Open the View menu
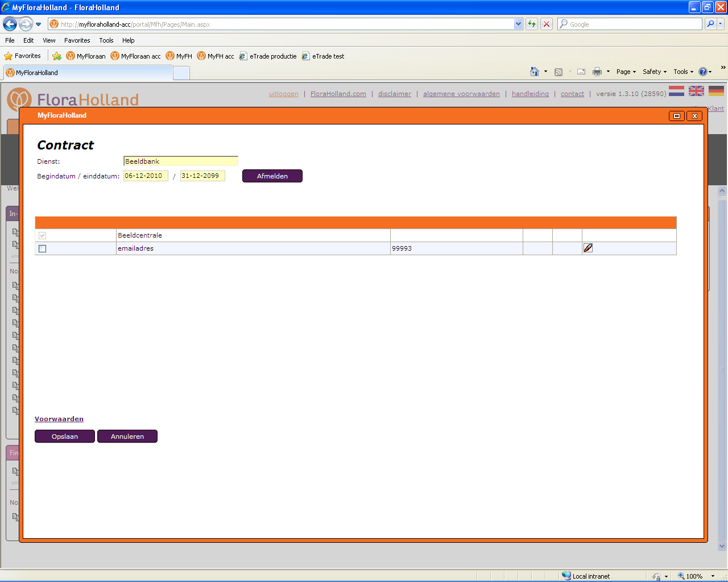Image resolution: width=728 pixels, height=582 pixels. click(49, 40)
